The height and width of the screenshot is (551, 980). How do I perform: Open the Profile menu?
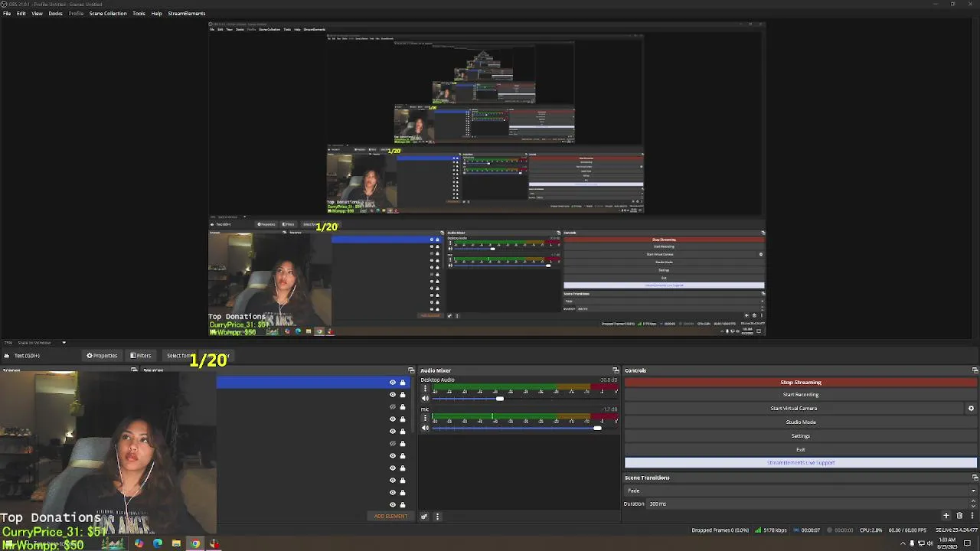tap(76, 13)
